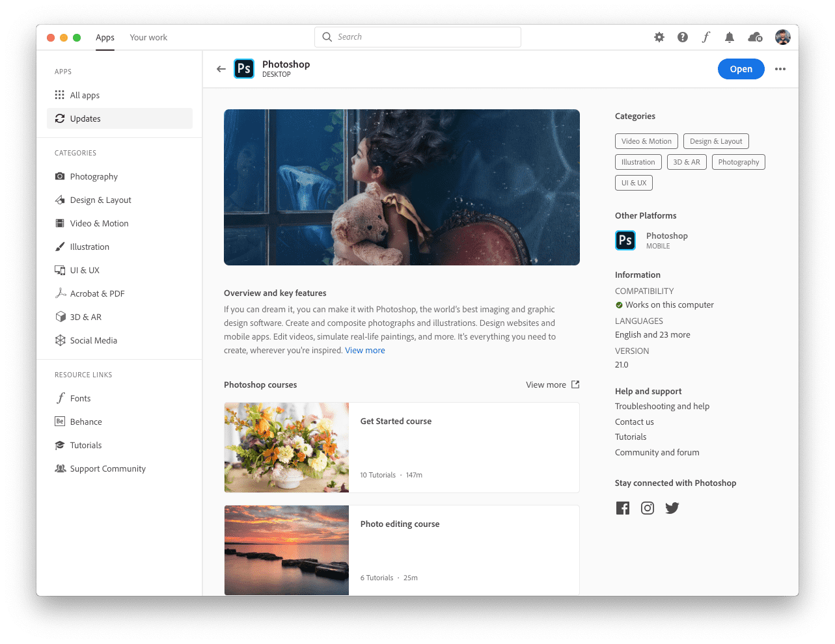Open the Get Started course flower thumbnail

tap(286, 448)
